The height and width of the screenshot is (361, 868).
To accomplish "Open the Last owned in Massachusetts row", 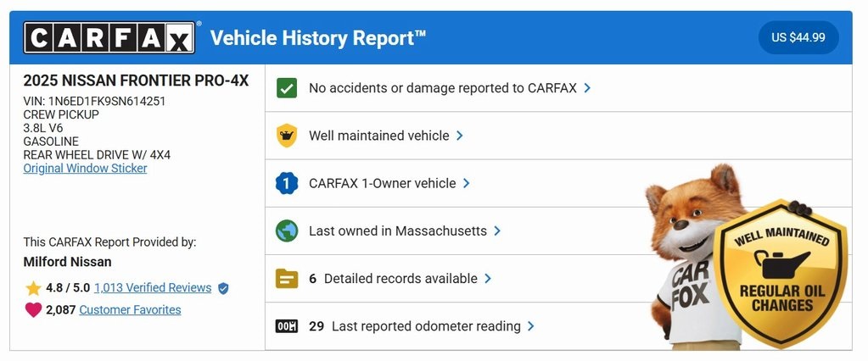I will click(397, 230).
